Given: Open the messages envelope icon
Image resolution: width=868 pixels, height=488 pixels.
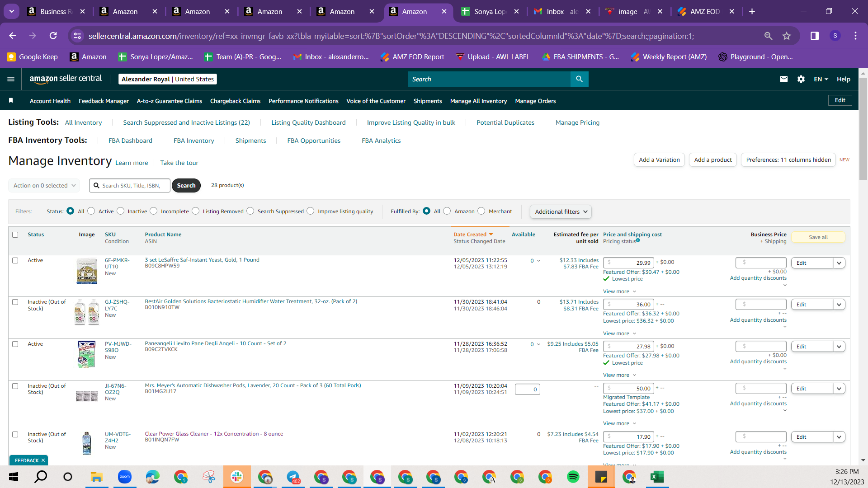Looking at the screenshot, I should tap(784, 79).
